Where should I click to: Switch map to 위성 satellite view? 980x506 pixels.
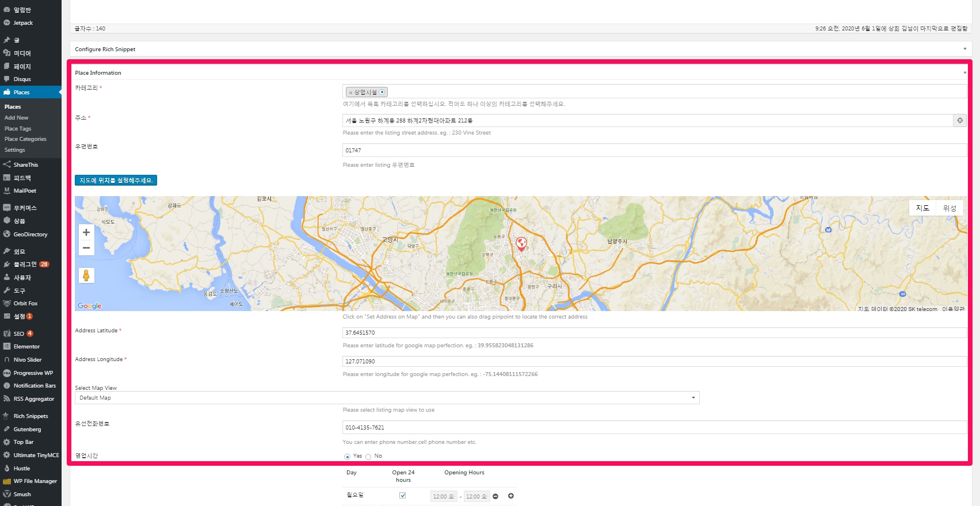pyautogui.click(x=950, y=208)
